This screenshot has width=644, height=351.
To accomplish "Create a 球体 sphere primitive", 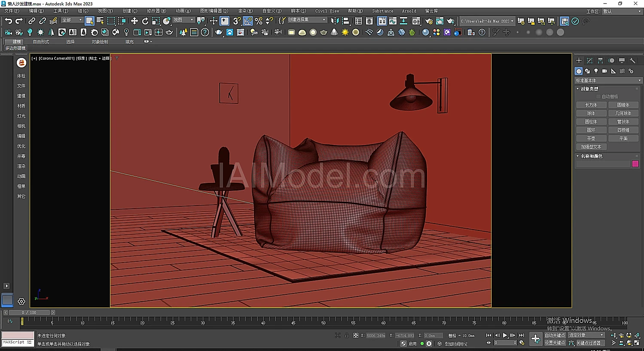I will point(591,113).
